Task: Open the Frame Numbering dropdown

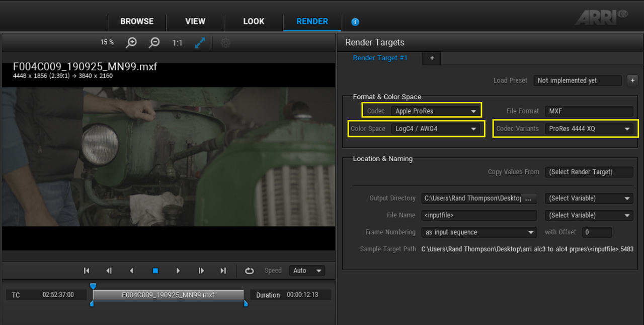Action: pyautogui.click(x=479, y=232)
